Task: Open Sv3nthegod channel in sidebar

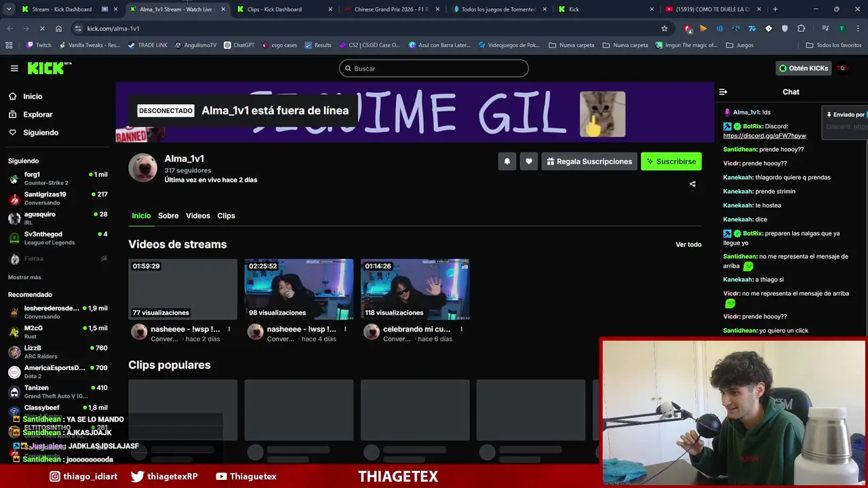Action: 57,238
